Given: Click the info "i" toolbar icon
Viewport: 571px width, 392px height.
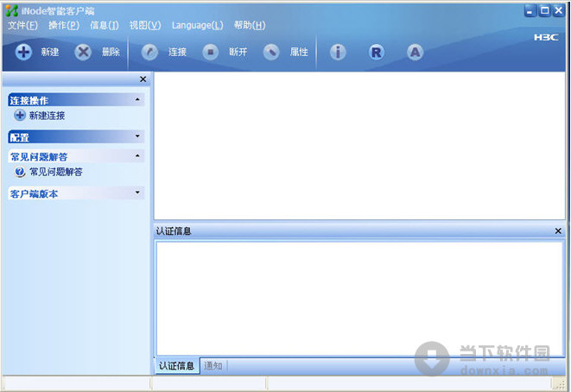Looking at the screenshot, I should [x=338, y=53].
